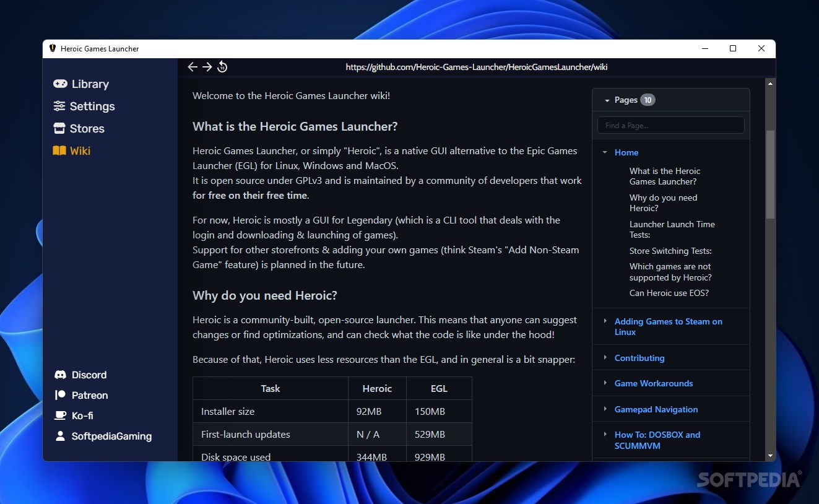
Task: Select the Wiki book icon
Action: (59, 150)
